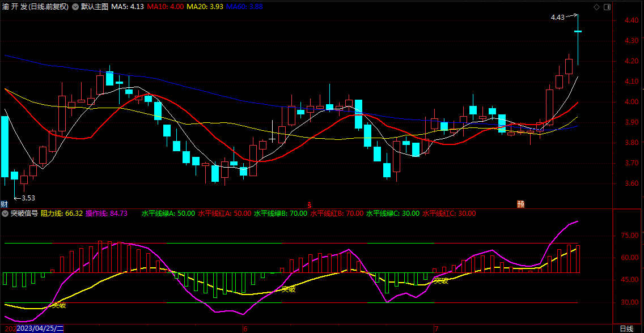Image resolution: width=644 pixels, height=333 pixels.
Task: Click the 3.60 price axis label
Action: click(630, 183)
